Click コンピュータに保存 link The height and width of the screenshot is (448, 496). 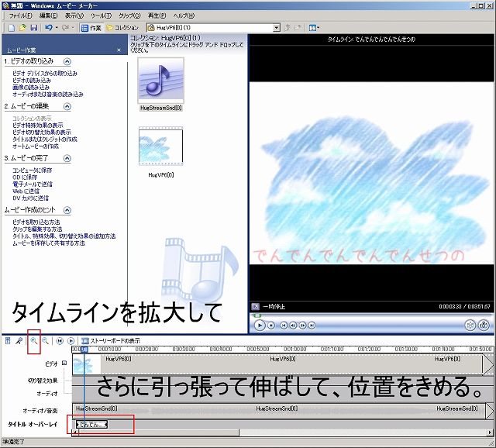tap(33, 171)
